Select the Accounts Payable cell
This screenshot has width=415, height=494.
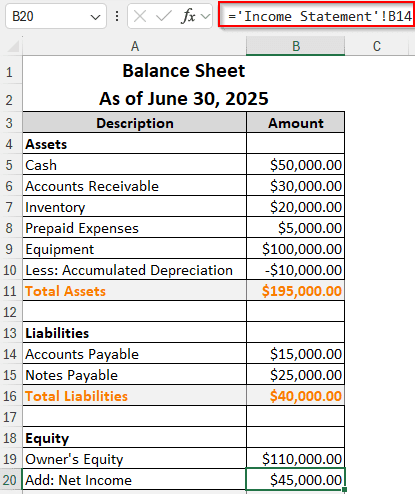click(x=135, y=354)
